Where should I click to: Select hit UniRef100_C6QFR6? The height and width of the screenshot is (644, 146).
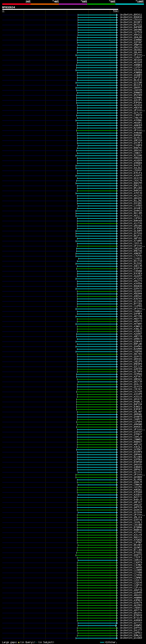click(131, 352)
